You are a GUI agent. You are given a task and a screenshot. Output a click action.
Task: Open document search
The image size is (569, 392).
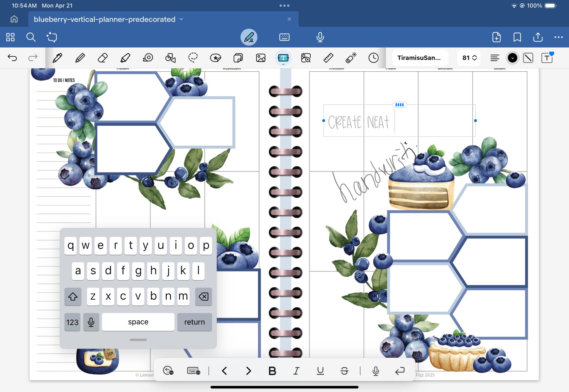click(31, 37)
